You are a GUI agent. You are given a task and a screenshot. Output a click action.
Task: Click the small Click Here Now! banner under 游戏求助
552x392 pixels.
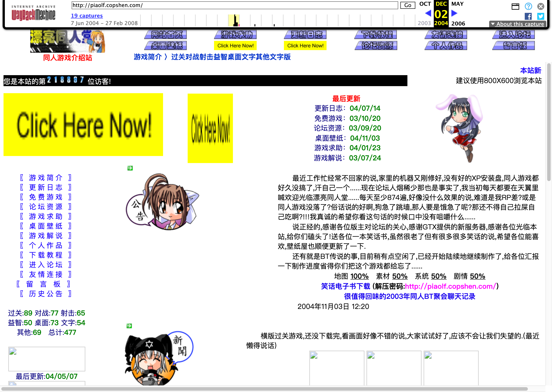[235, 46]
